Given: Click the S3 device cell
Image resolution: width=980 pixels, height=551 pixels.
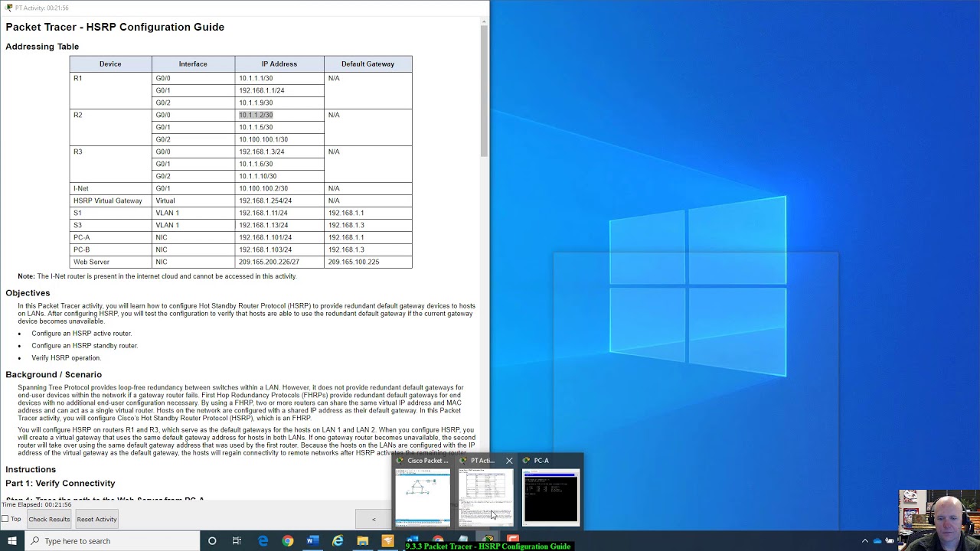Looking at the screenshot, I should click(x=110, y=225).
